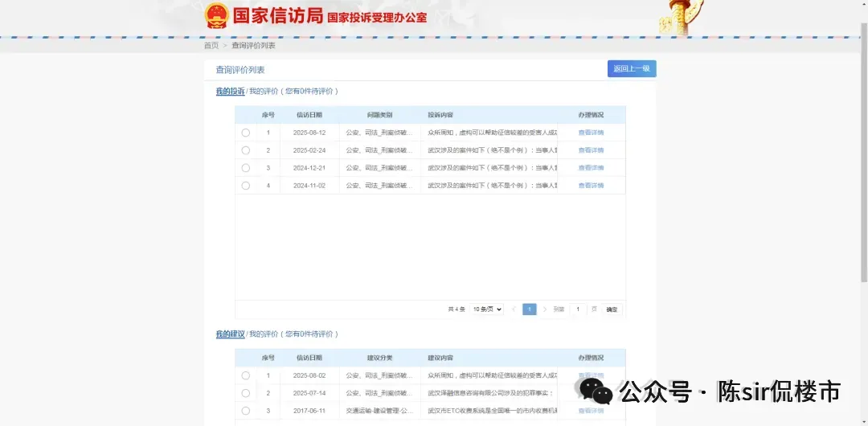Image resolution: width=868 pixels, height=426 pixels.
Task: Select radio for complaint dated 2024-12-21
Action: 246,168
